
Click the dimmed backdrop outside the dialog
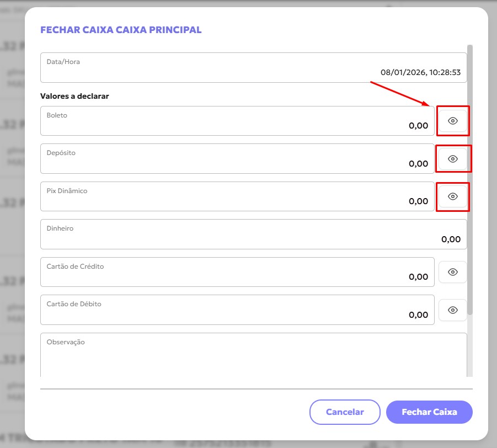(x=12, y=221)
